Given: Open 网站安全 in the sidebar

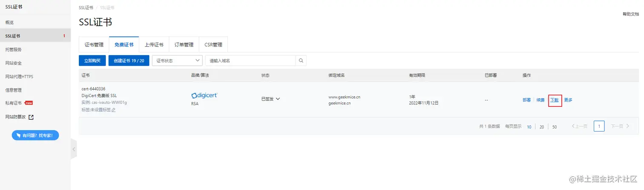Looking at the screenshot, I should (35, 63).
